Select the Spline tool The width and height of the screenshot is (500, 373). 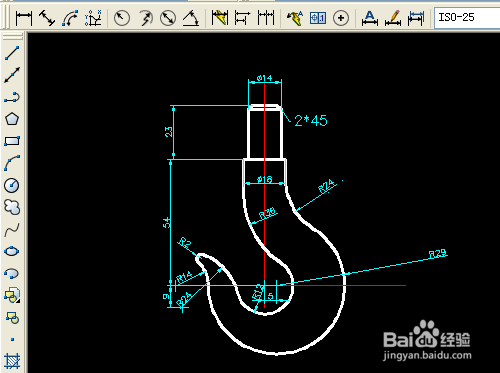[x=12, y=229]
